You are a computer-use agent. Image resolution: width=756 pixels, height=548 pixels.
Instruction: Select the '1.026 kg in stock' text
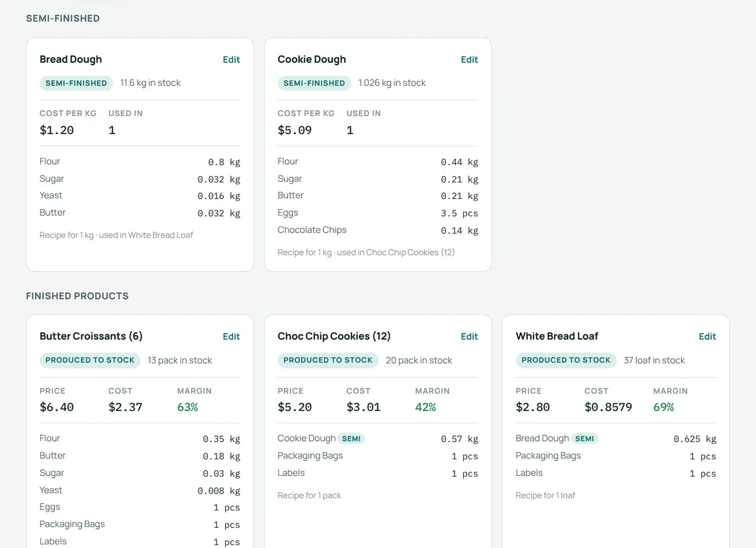pos(392,83)
